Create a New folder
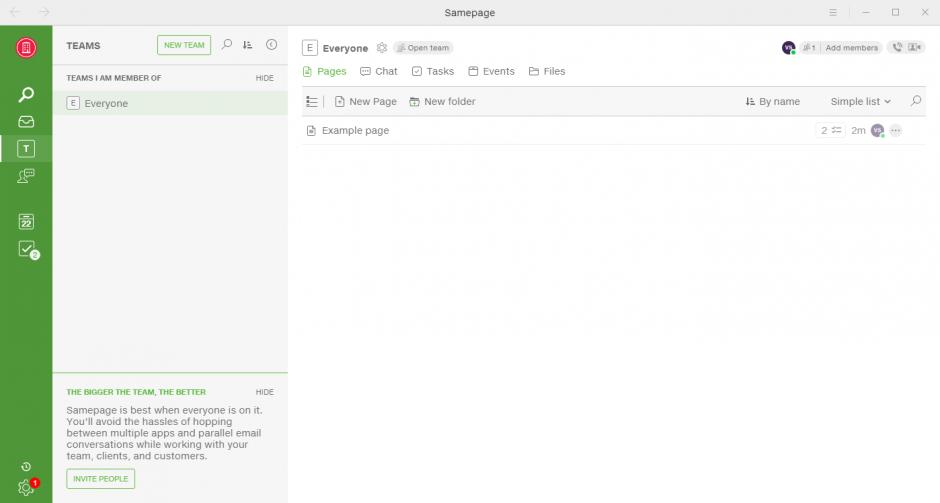Screen dimensions: 940x503 pyautogui.click(x=442, y=101)
